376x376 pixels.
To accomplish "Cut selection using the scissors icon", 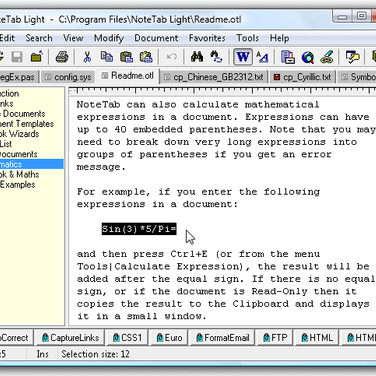I will pyautogui.click(x=87, y=57).
